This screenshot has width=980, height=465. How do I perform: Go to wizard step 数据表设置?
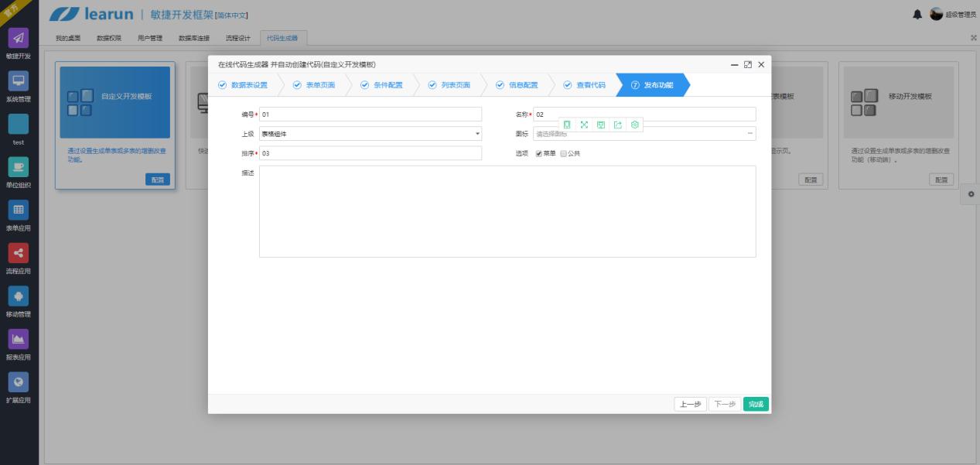tap(243, 85)
